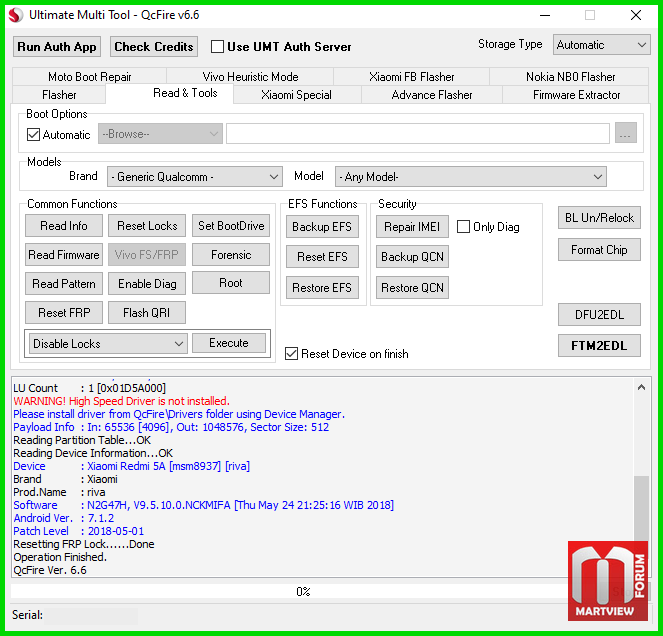663x636 pixels.
Task: Click BL Un/Relock button
Action: tap(599, 217)
